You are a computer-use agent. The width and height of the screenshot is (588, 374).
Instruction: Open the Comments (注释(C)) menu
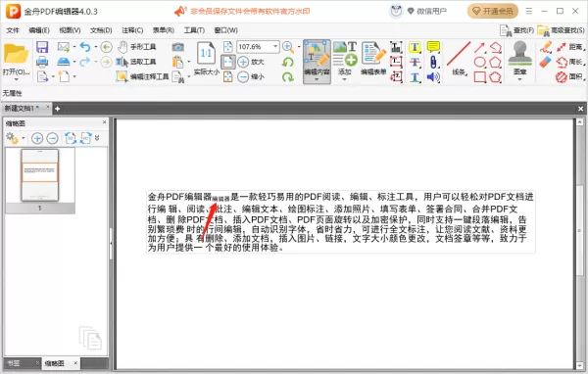[132, 30]
